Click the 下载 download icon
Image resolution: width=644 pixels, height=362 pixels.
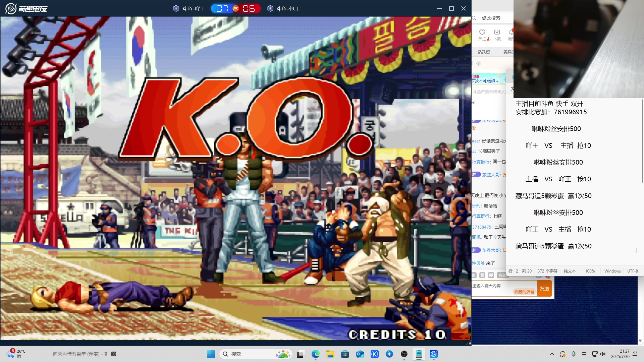pyautogui.click(x=497, y=32)
